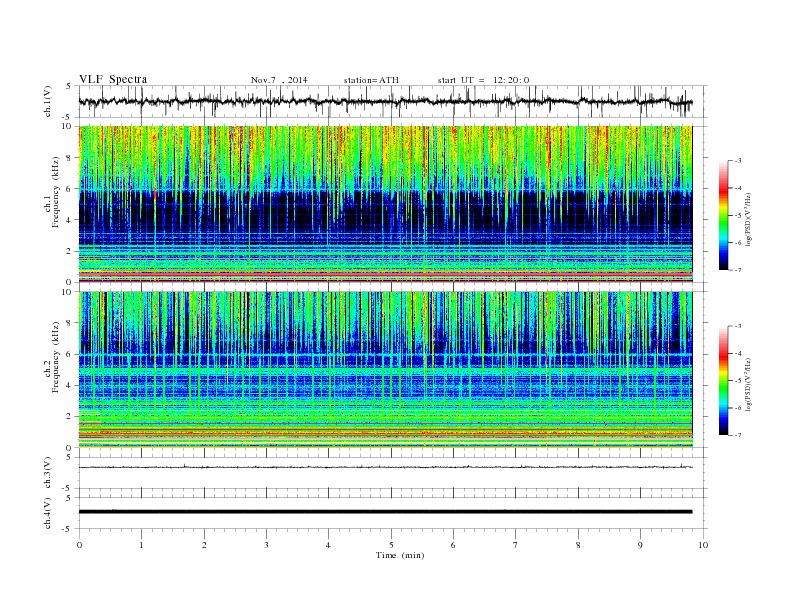Click the '-3' label on ch.1 color bar
This screenshot has width=792, height=612.
737,161
